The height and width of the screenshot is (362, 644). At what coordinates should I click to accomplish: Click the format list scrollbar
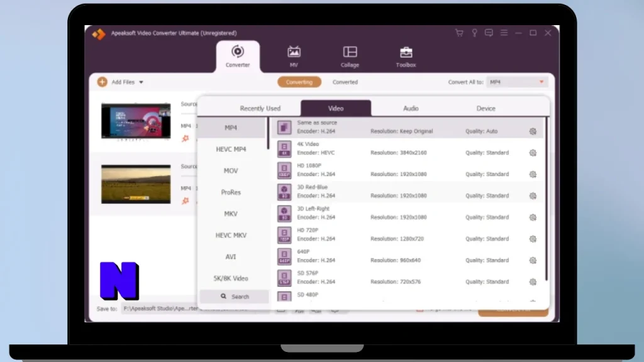click(268, 134)
